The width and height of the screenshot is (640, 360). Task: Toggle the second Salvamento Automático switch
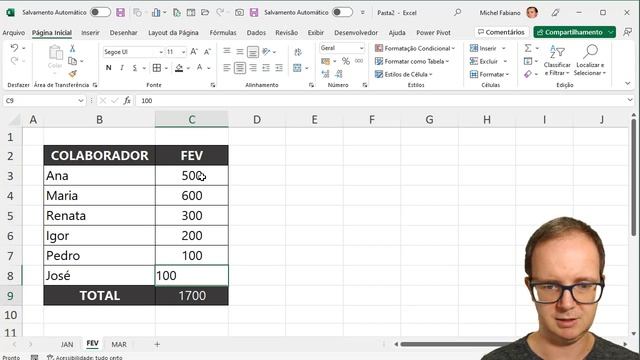click(342, 12)
